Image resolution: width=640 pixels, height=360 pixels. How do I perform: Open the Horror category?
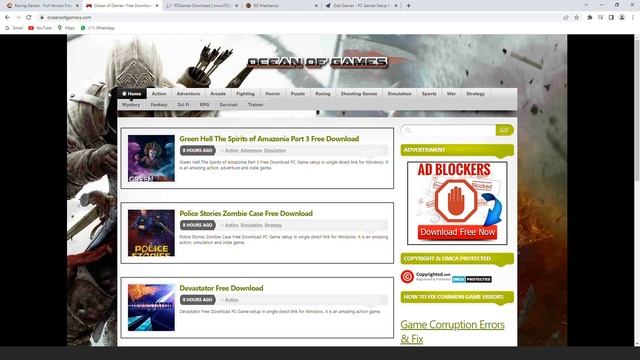click(273, 93)
